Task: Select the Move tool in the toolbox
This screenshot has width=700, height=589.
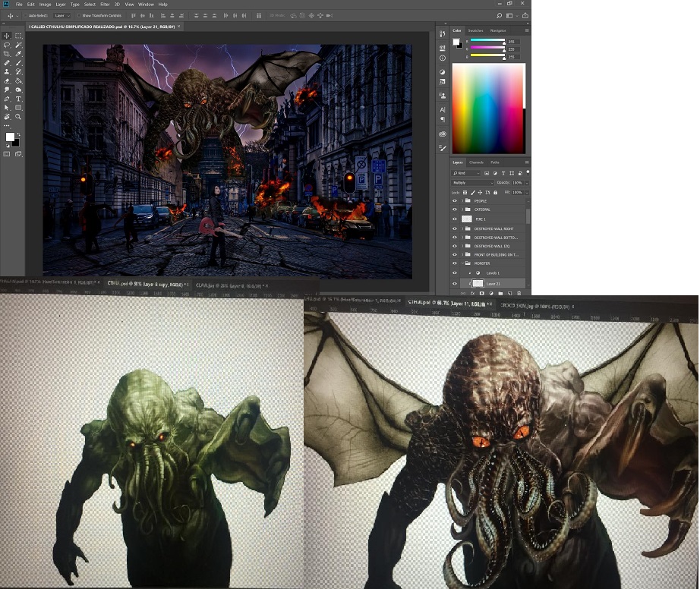Action: [7, 36]
